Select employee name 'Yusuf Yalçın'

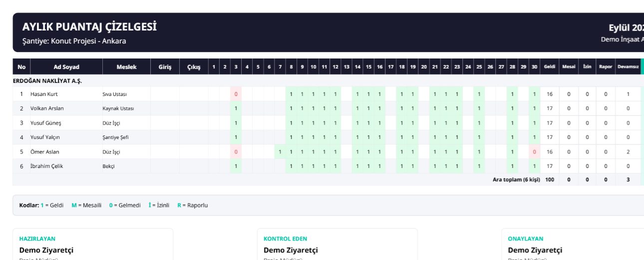click(46, 137)
